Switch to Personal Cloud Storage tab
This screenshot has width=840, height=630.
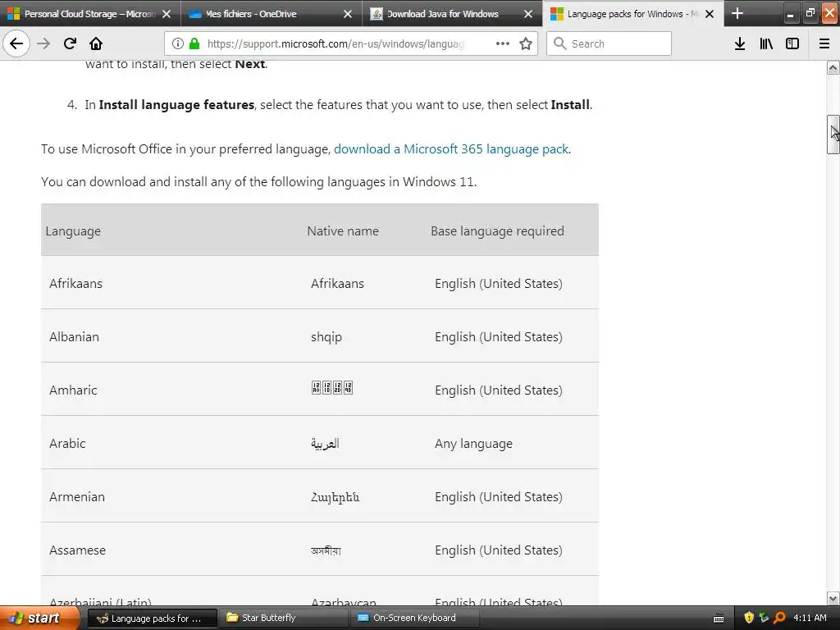pyautogui.click(x=90, y=14)
